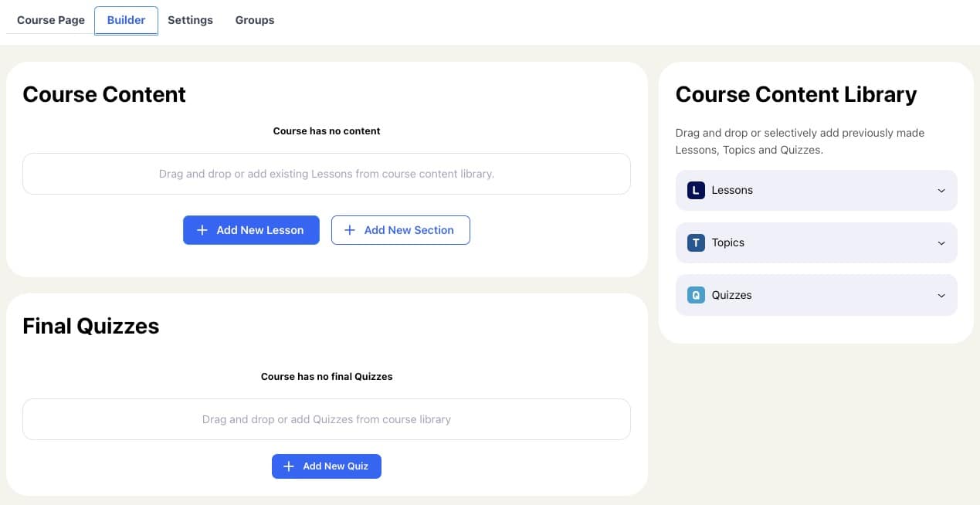The width and height of the screenshot is (980, 505).
Task: Click the dark blue L Lessons icon
Action: pyautogui.click(x=696, y=190)
